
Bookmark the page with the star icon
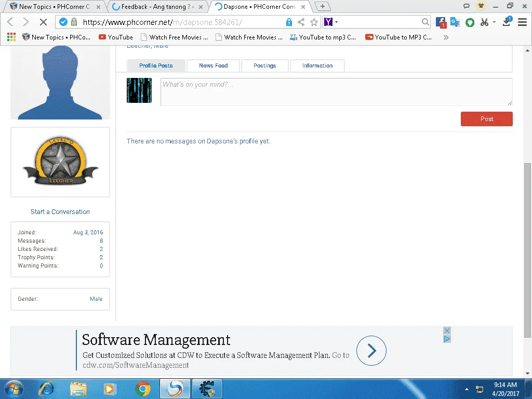(x=314, y=22)
